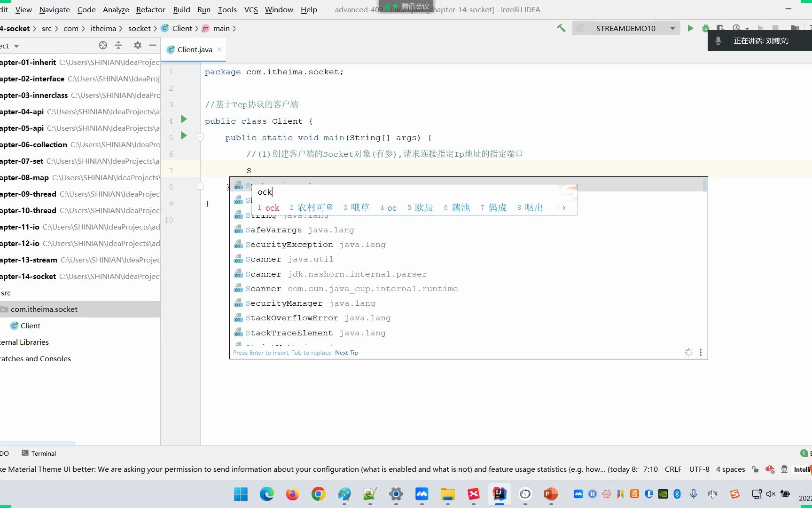
Task: Click Bluetooth tray icon
Action: (x=677, y=494)
